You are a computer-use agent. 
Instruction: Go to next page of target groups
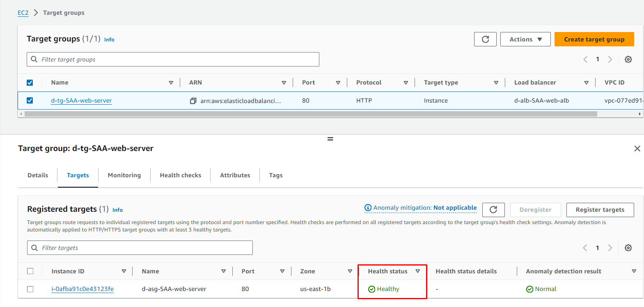[x=610, y=60]
